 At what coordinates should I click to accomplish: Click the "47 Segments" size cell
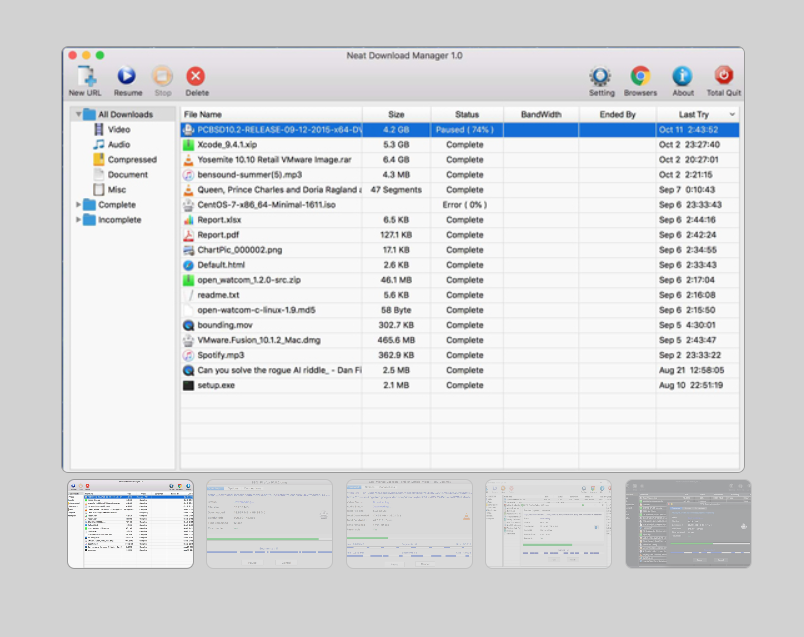point(396,190)
